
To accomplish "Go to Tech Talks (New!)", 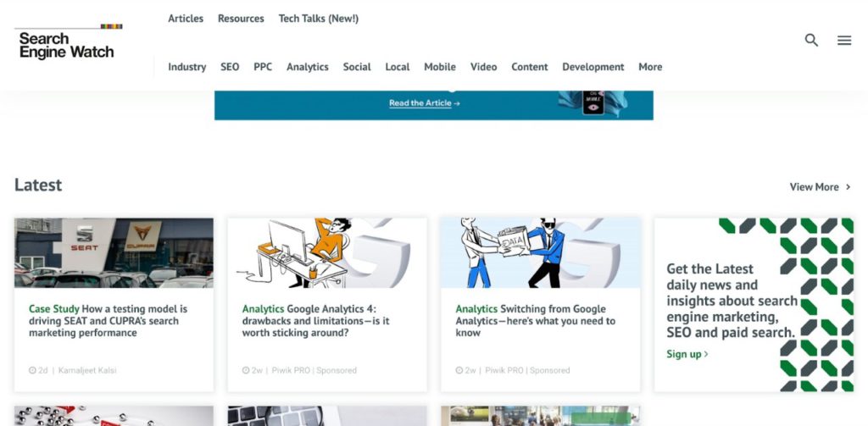I will click(319, 19).
